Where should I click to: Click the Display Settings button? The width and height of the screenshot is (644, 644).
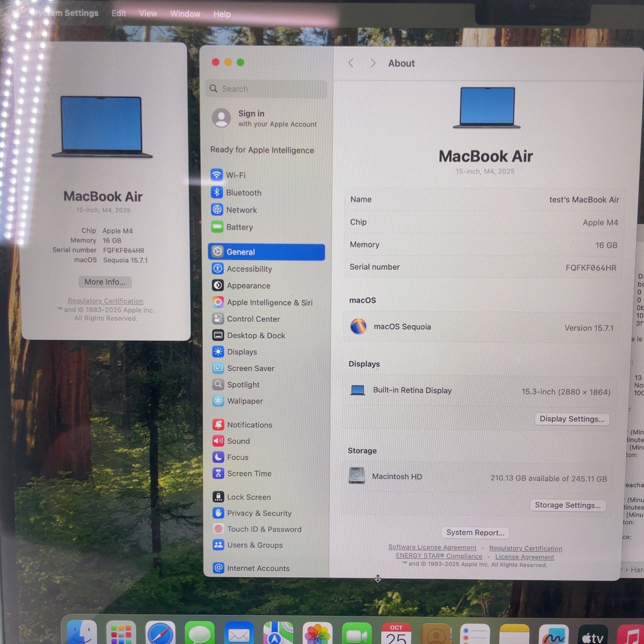pyautogui.click(x=571, y=419)
